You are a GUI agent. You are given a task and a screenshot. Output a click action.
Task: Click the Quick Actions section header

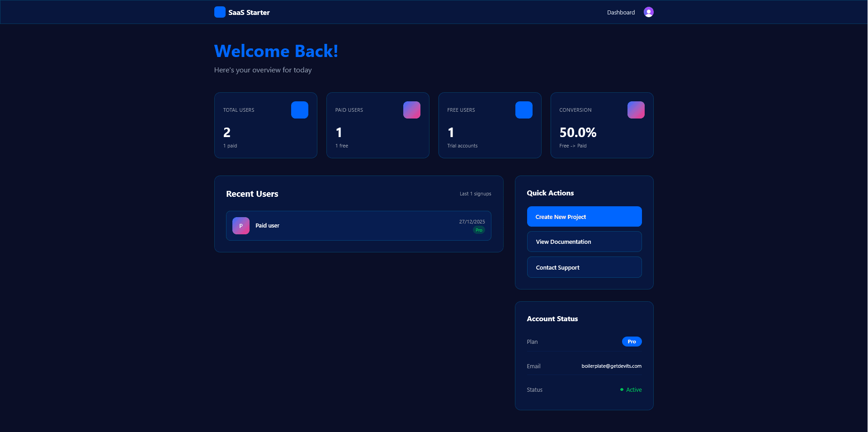[x=550, y=193]
